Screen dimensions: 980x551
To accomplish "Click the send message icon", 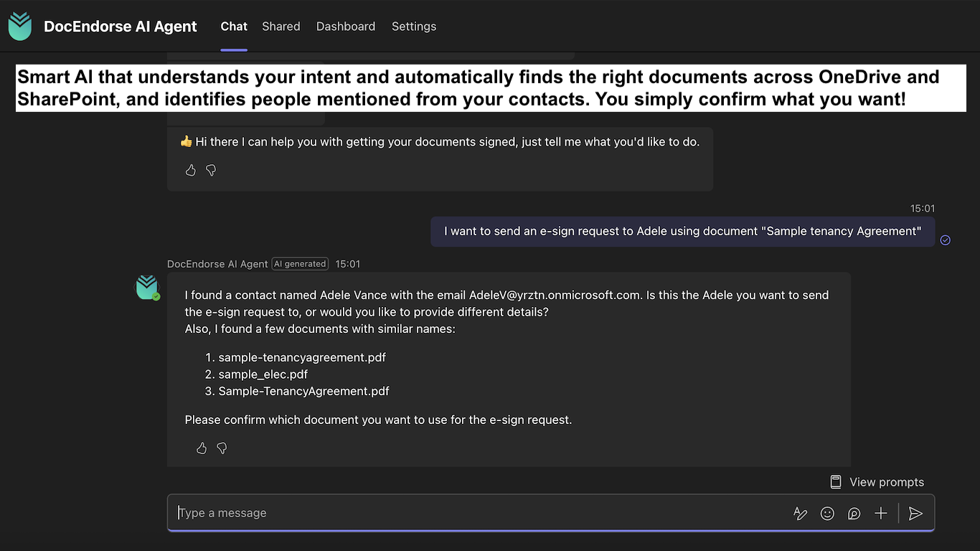I will coord(915,513).
